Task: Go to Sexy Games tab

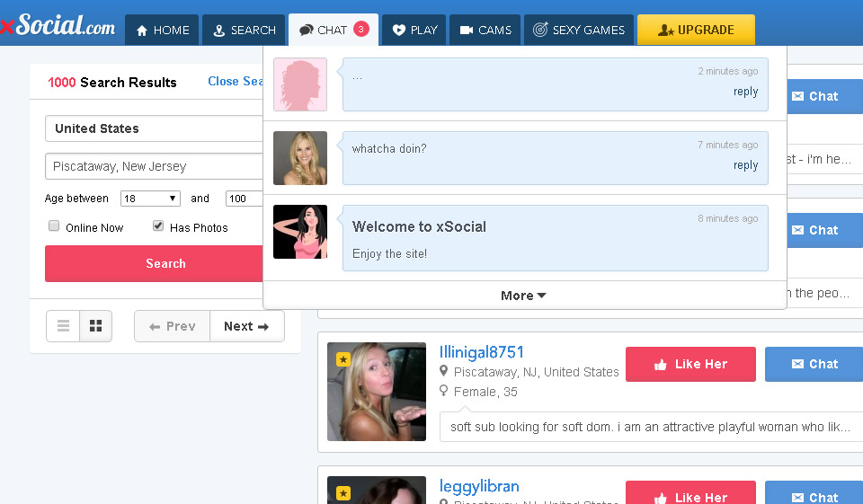Action: click(578, 30)
